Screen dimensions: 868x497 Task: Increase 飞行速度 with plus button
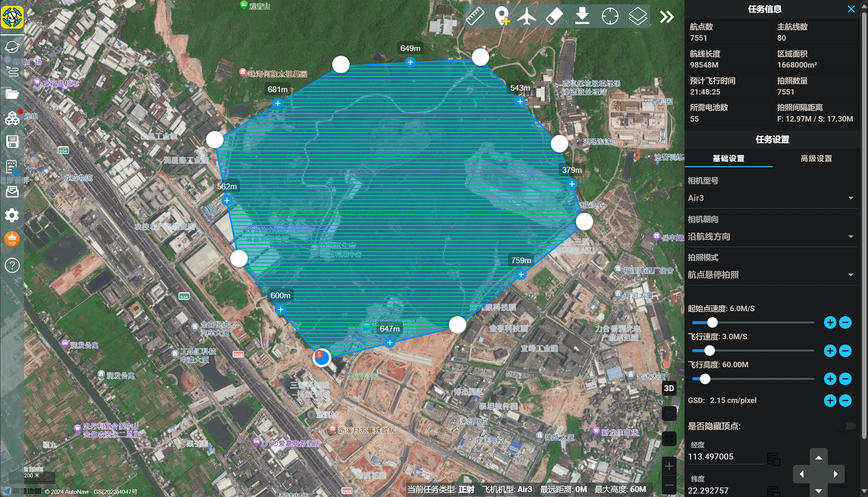(830, 351)
